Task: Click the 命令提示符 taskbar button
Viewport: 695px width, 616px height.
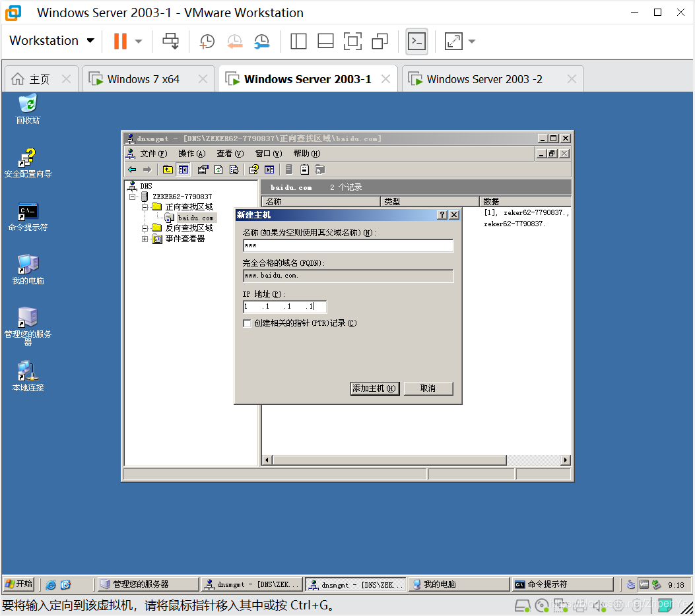Action: point(562,584)
